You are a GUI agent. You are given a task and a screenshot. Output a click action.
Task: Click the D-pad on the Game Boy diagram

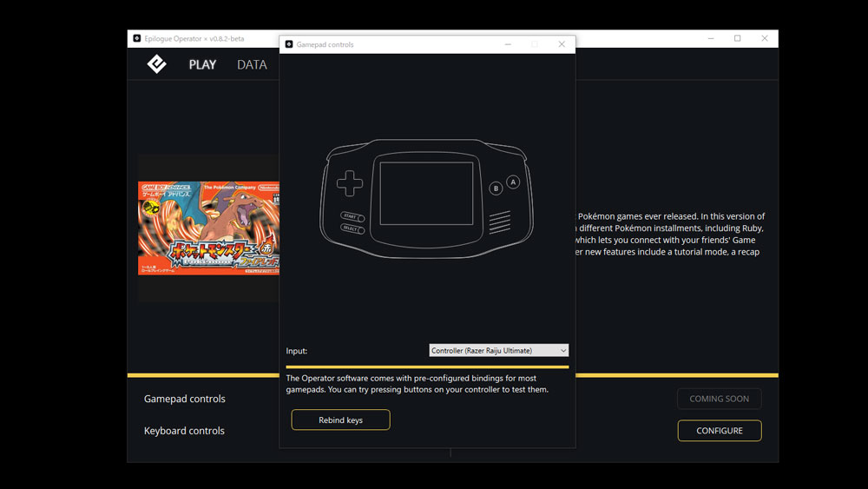pos(351,183)
